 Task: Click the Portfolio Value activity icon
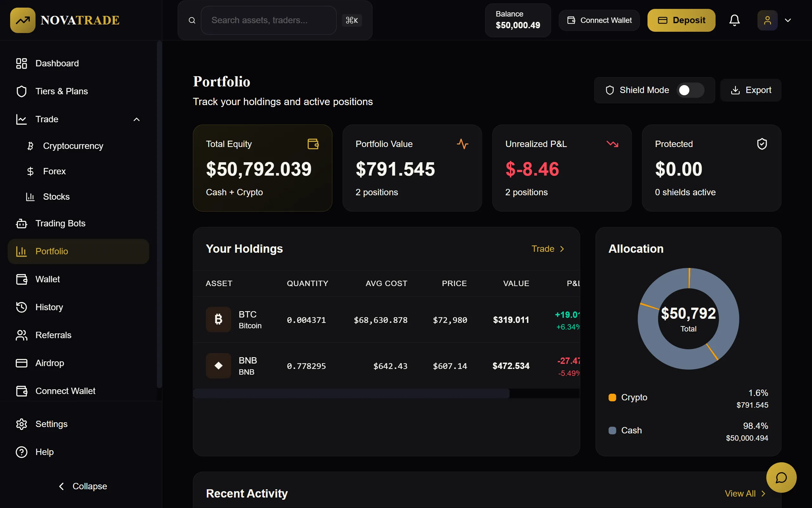click(x=463, y=144)
